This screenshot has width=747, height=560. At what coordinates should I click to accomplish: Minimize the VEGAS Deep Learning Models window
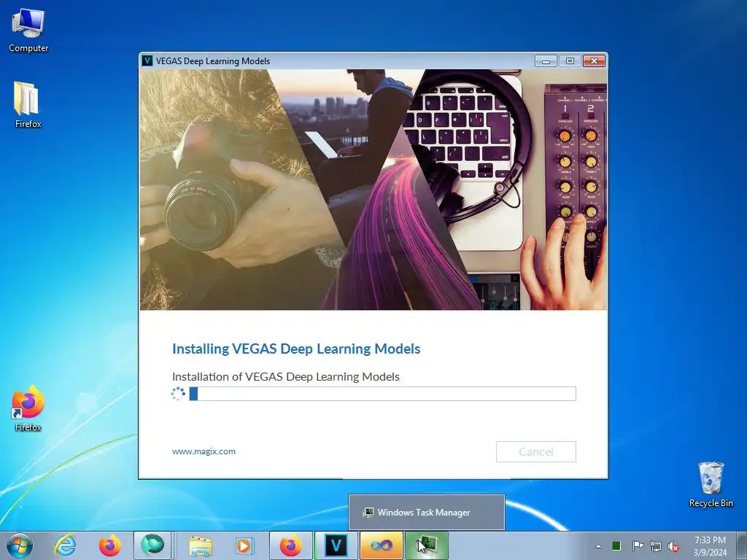pos(546,61)
